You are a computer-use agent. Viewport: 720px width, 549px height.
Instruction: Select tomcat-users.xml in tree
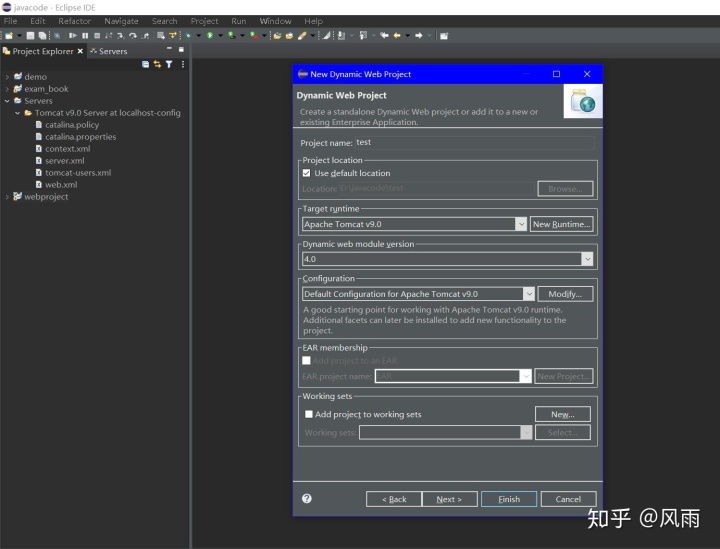coord(78,173)
